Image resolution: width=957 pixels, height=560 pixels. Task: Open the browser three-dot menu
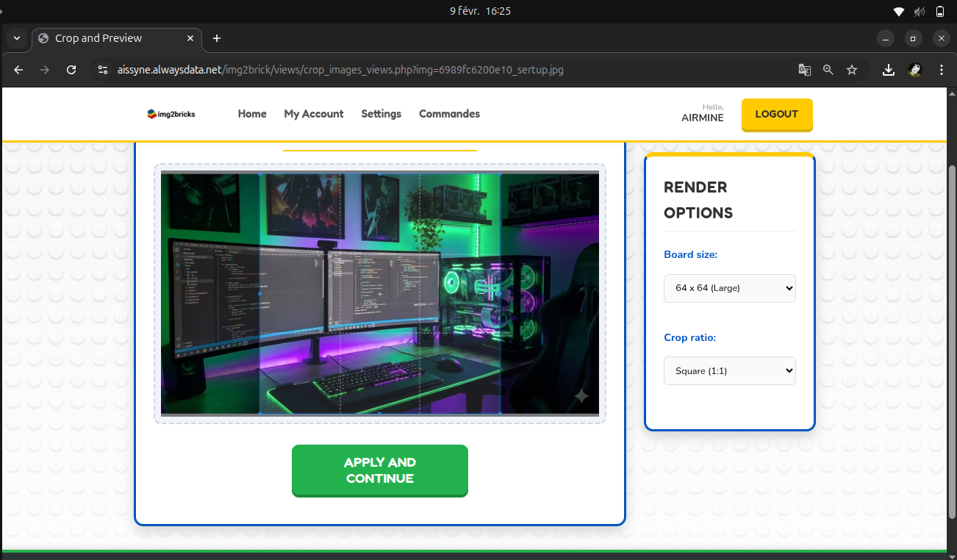[942, 70]
